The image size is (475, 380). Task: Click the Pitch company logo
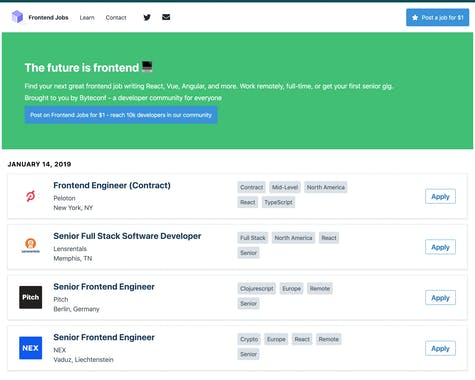coord(31,297)
